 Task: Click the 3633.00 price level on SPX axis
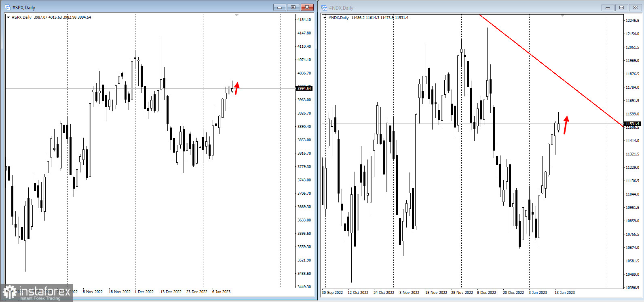tap(304, 220)
